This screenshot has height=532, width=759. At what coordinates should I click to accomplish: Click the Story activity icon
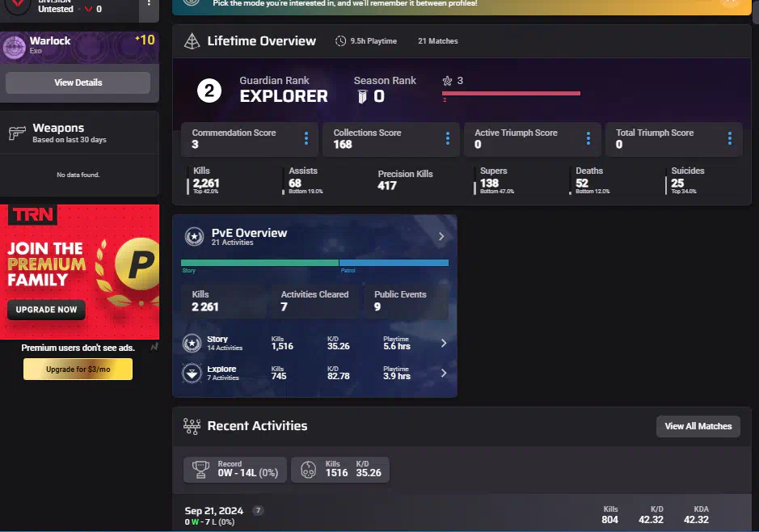(192, 344)
